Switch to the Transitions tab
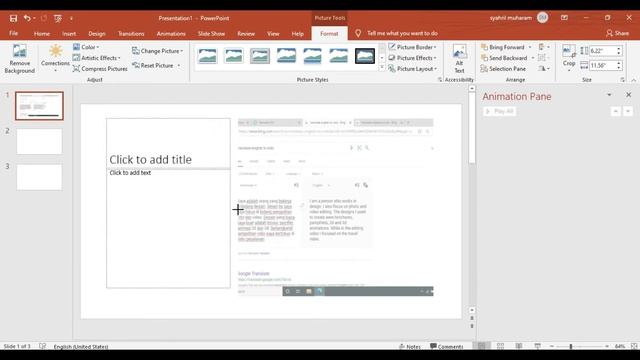640x360 pixels. (x=131, y=33)
